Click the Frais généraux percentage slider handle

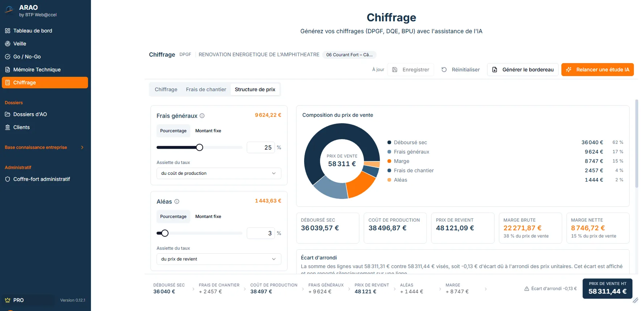(x=199, y=148)
